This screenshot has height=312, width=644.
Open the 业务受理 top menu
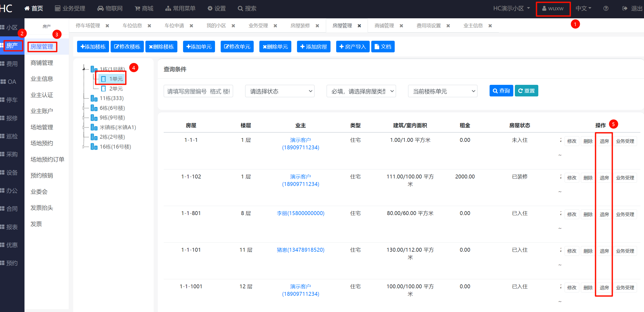[70, 9]
